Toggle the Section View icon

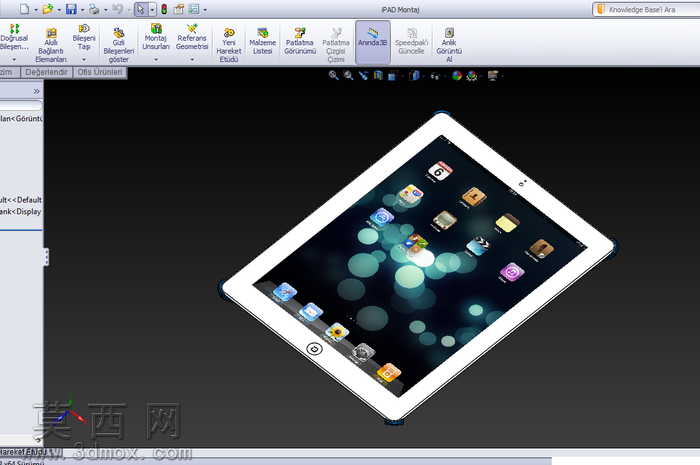coord(378,75)
